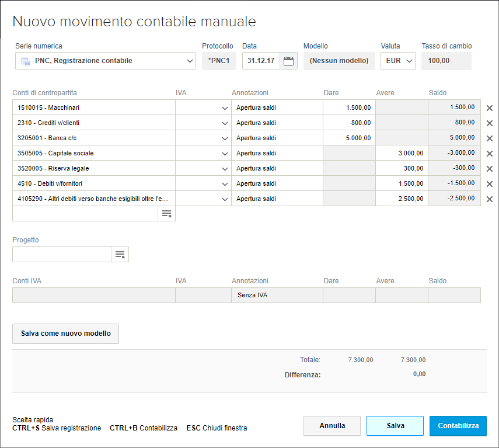The width and height of the screenshot is (499, 448).
Task: Open the Valuta EUR dropdown
Action: click(409, 61)
